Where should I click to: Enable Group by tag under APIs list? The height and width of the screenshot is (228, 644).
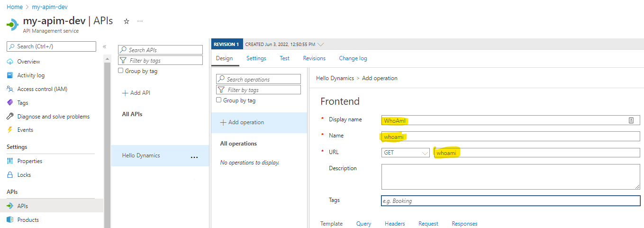pyautogui.click(x=120, y=71)
